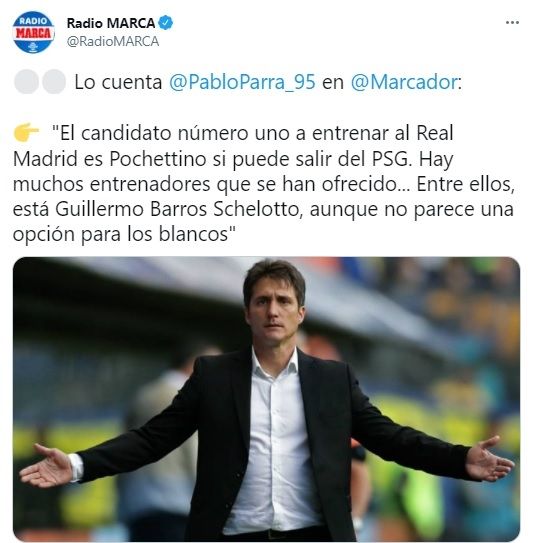Screen dimensions: 533x543
Task: Follow the @PabloParra_95 mention link
Action: [242, 82]
